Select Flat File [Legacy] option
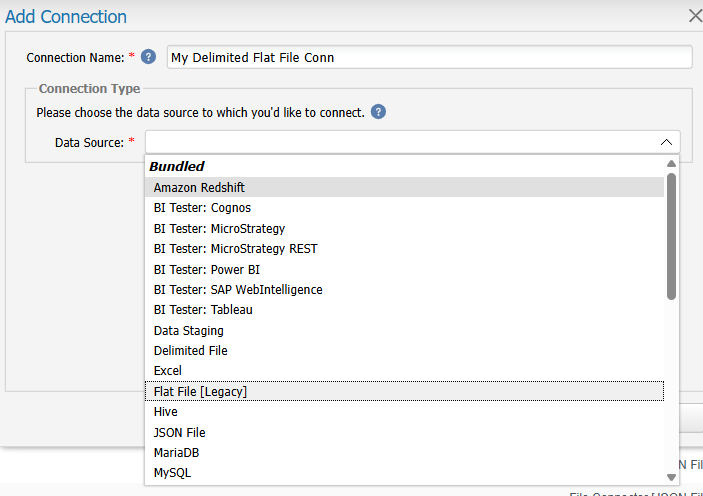This screenshot has width=703, height=496. (404, 391)
